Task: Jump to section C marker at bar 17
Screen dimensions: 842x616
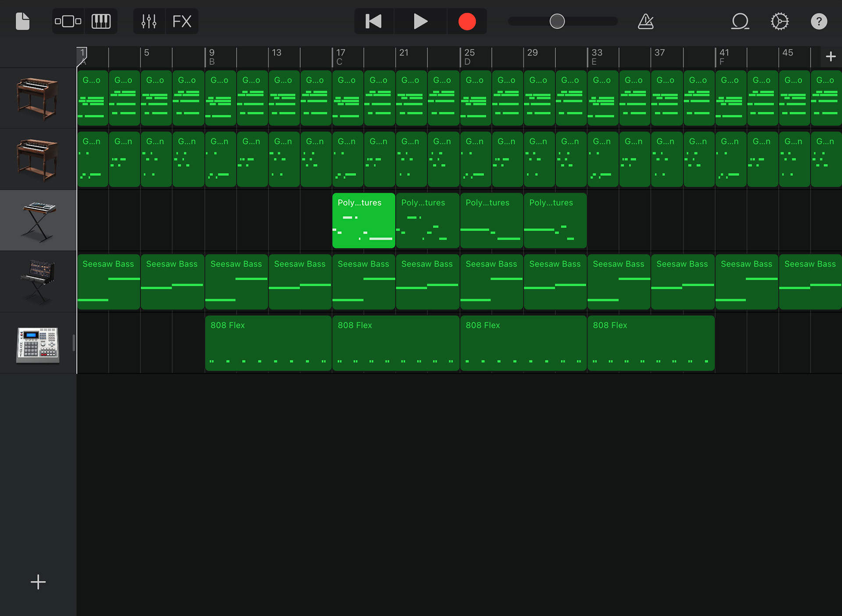Action: pyautogui.click(x=339, y=57)
